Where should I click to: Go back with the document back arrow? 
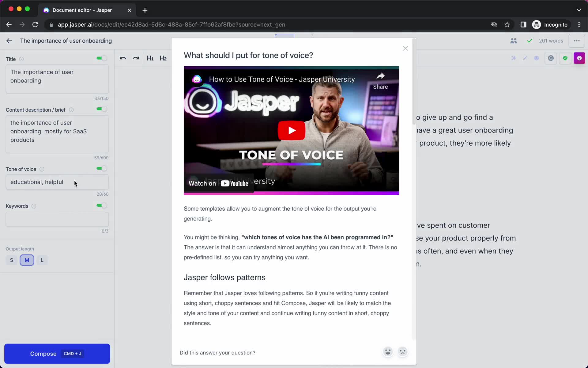coord(9,41)
